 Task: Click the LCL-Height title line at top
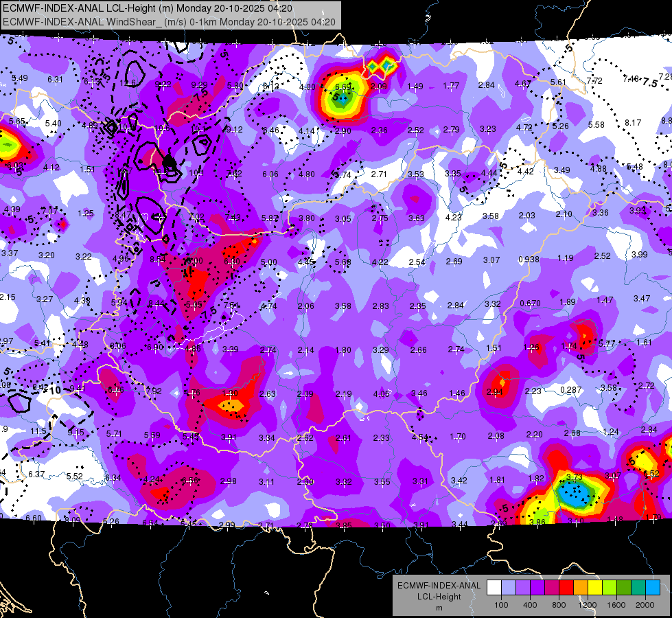pyautogui.click(x=148, y=8)
